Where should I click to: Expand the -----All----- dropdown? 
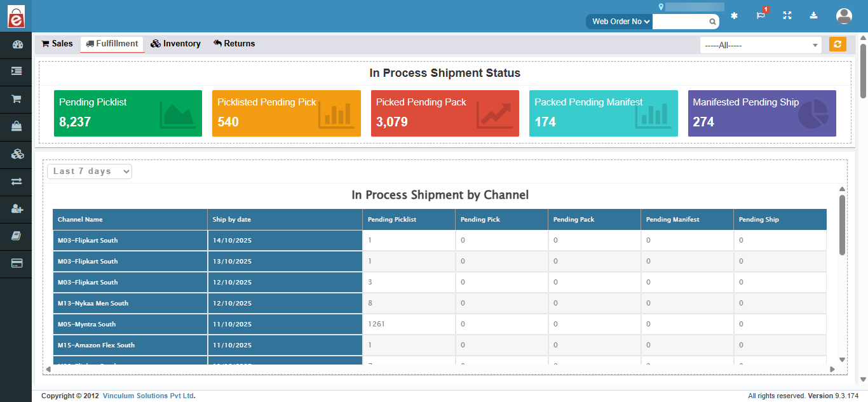pyautogui.click(x=761, y=45)
